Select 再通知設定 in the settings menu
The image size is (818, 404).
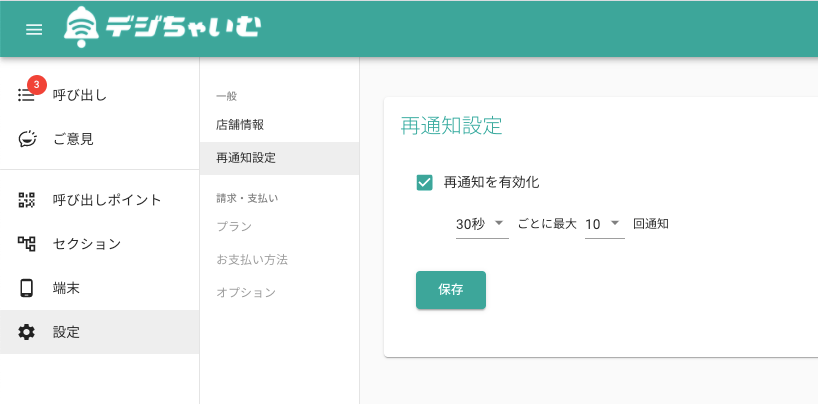[279, 158]
